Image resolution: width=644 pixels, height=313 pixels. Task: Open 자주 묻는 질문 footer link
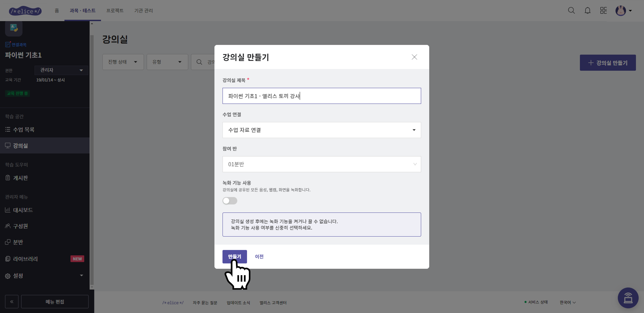[205, 302]
